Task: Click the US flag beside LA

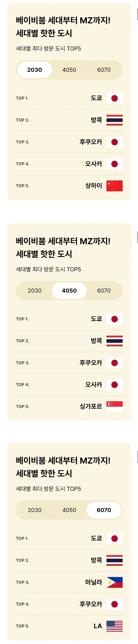Action: click(x=114, y=626)
